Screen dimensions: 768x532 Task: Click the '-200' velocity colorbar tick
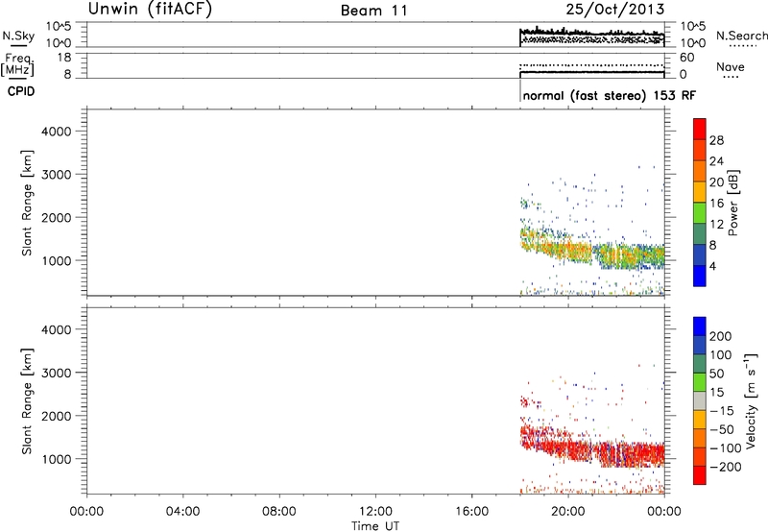tap(726, 467)
